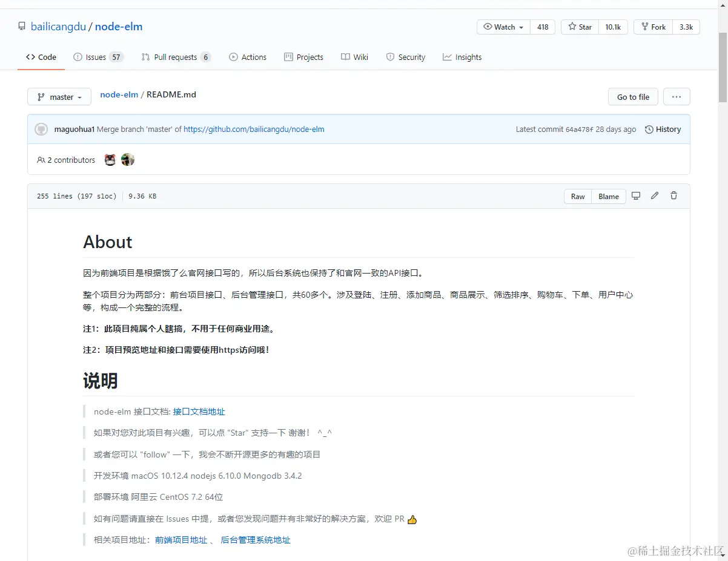This screenshot has width=728, height=561.
Task: Open the second contributor avatar
Action: pyautogui.click(x=127, y=160)
